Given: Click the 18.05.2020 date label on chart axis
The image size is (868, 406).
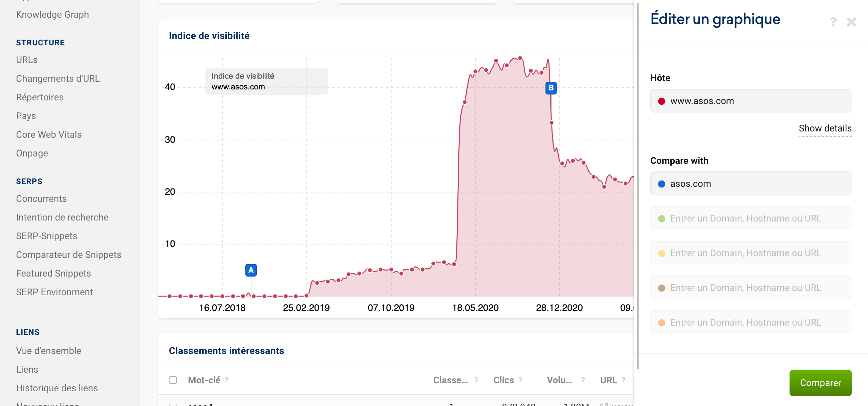Looking at the screenshot, I should [475, 308].
